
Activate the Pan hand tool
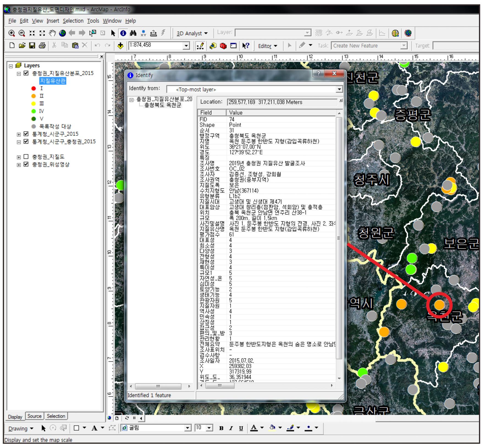pos(52,33)
